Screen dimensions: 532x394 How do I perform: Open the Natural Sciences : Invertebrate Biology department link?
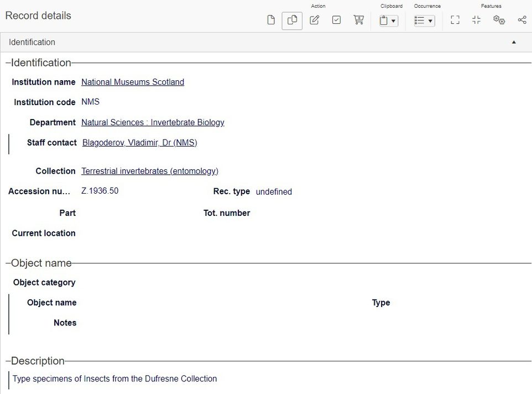[x=153, y=122]
